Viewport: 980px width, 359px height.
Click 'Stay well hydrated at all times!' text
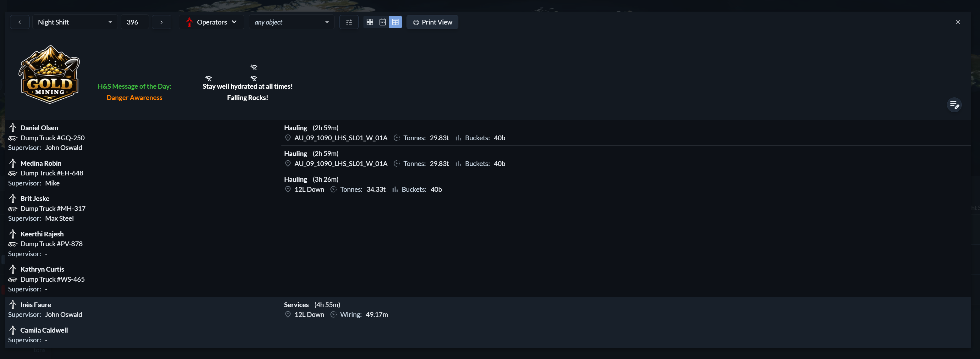coord(247,86)
